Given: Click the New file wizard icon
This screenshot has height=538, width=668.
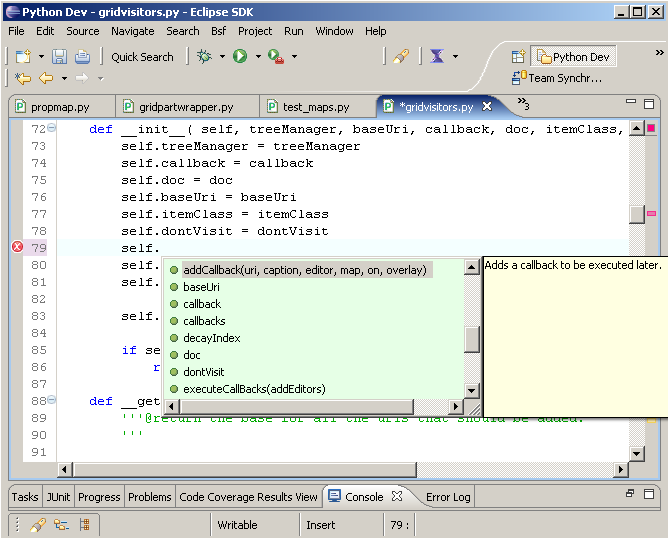Looking at the screenshot, I should [22, 57].
